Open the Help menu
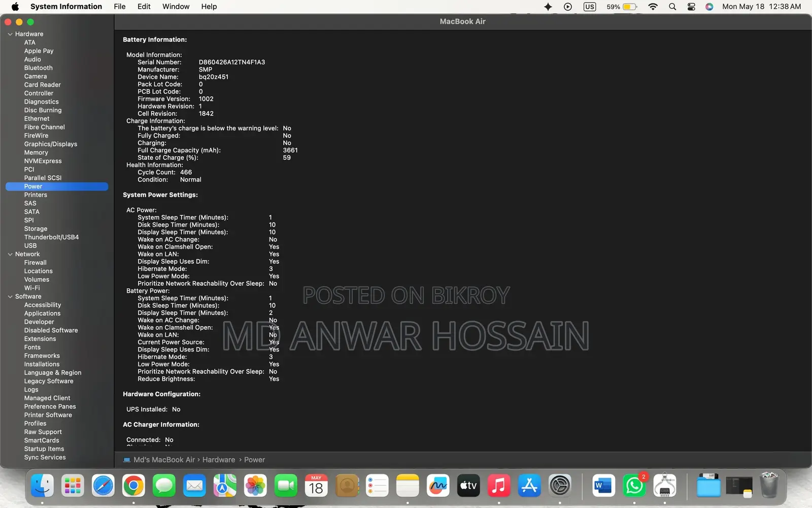This screenshot has height=508, width=812. 209,7
